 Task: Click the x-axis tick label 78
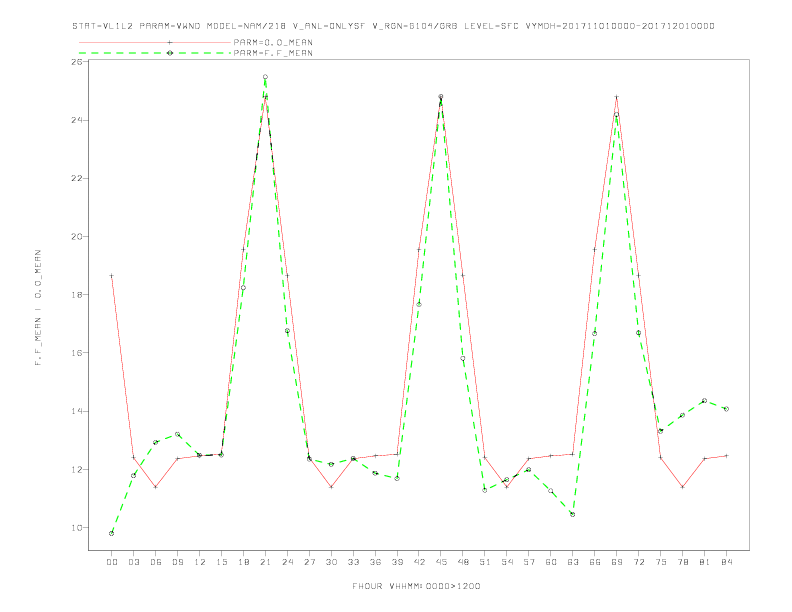click(x=682, y=562)
